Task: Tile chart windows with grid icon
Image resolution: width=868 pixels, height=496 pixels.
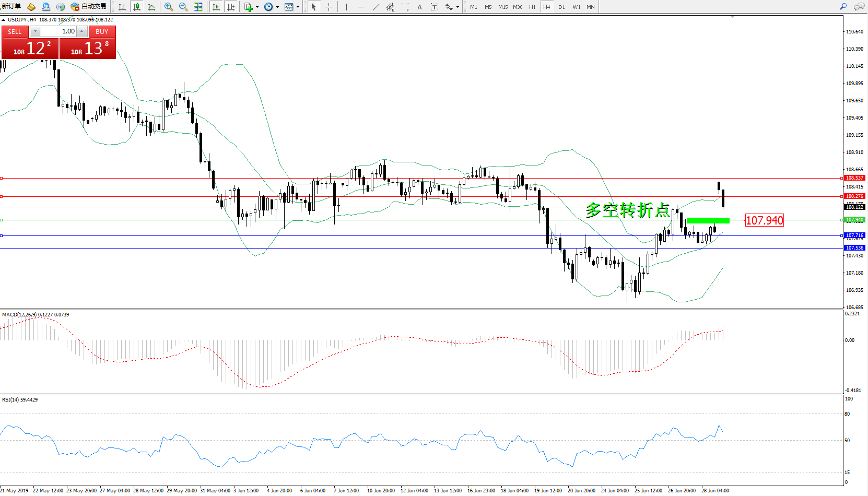Action: point(198,7)
